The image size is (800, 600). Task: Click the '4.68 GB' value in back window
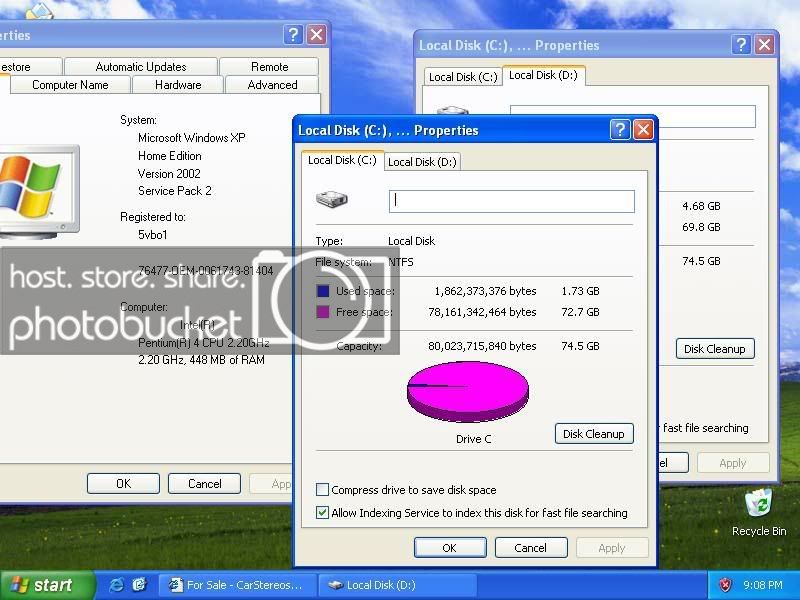701,206
